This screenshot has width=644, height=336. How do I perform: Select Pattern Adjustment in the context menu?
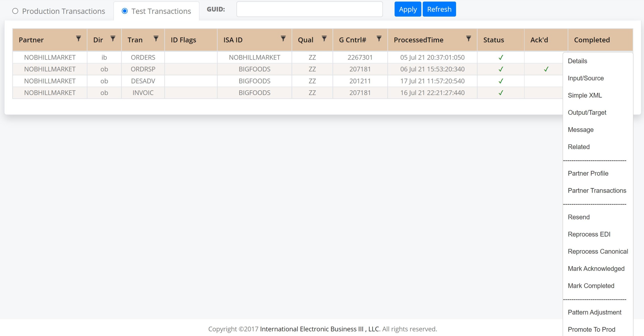click(594, 312)
